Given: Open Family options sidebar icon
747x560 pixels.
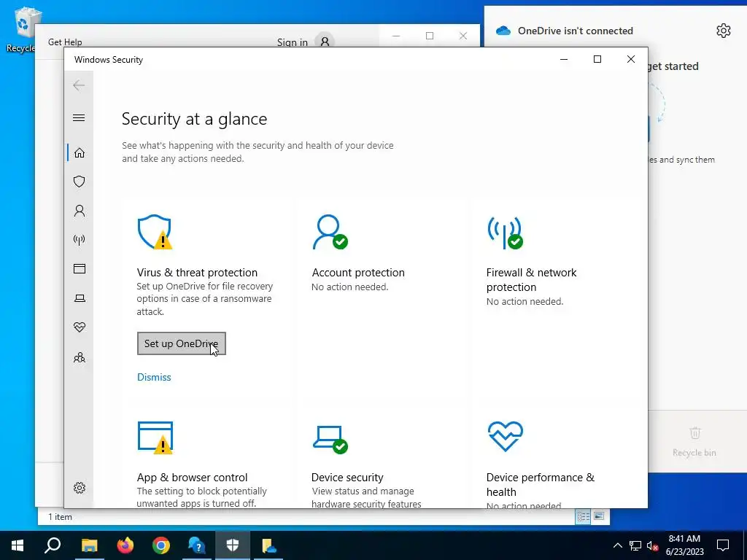Looking at the screenshot, I should (79, 357).
